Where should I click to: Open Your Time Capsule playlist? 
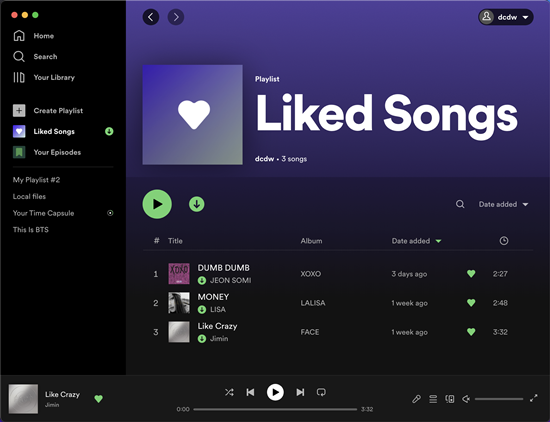[43, 213]
